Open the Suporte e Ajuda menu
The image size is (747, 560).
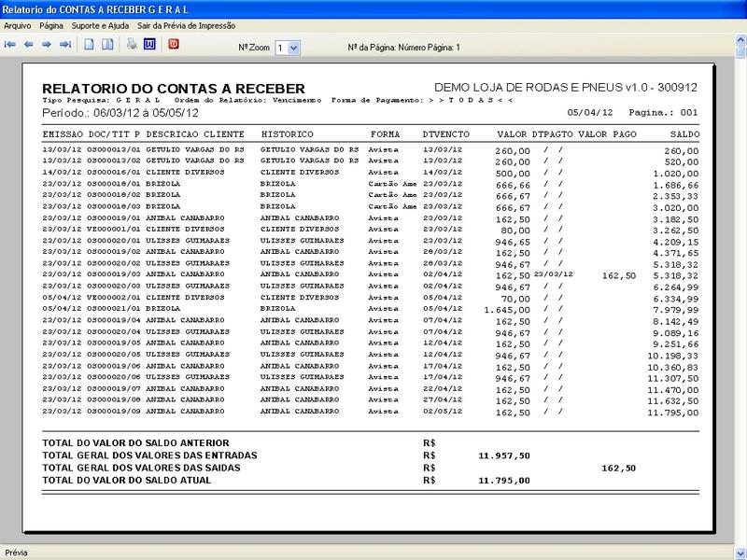pos(100,26)
